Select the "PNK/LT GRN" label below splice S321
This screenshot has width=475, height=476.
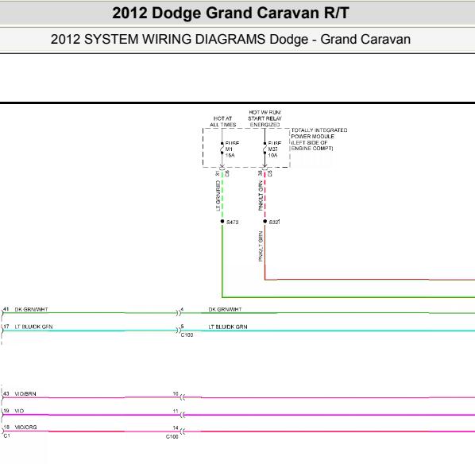[x=261, y=246]
